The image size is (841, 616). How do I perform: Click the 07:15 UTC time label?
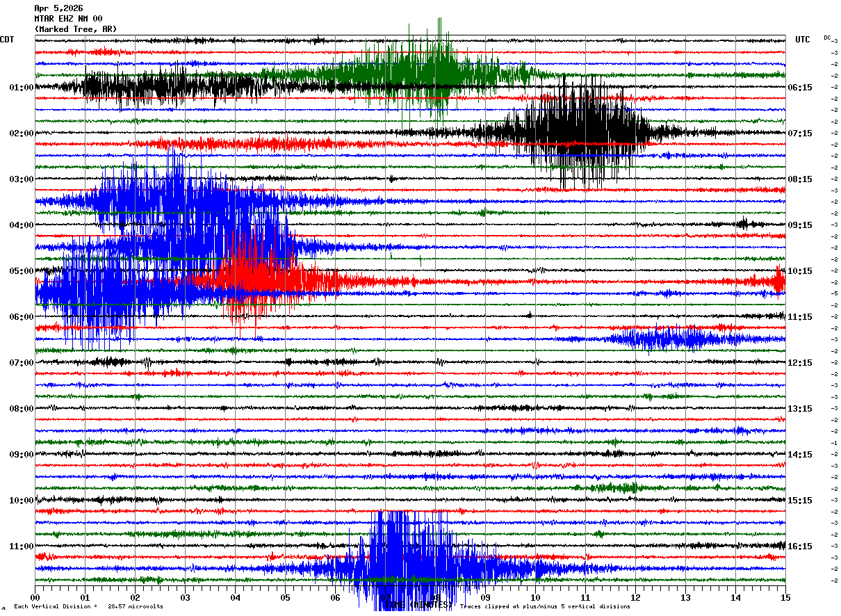800,133
